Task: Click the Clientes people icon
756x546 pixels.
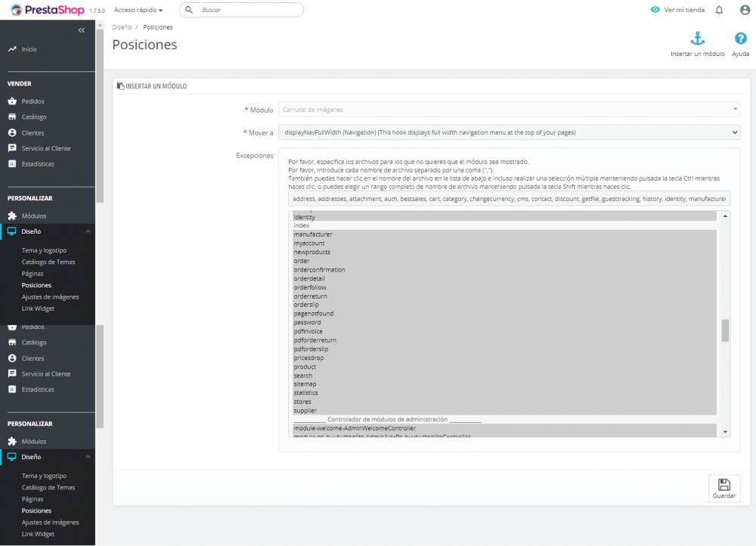Action: point(11,132)
